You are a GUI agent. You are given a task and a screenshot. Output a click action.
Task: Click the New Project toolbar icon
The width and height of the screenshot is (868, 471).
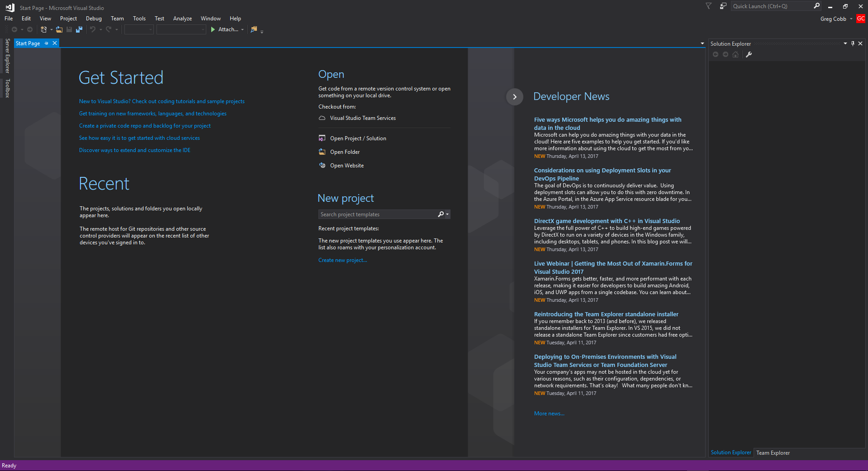click(x=44, y=29)
